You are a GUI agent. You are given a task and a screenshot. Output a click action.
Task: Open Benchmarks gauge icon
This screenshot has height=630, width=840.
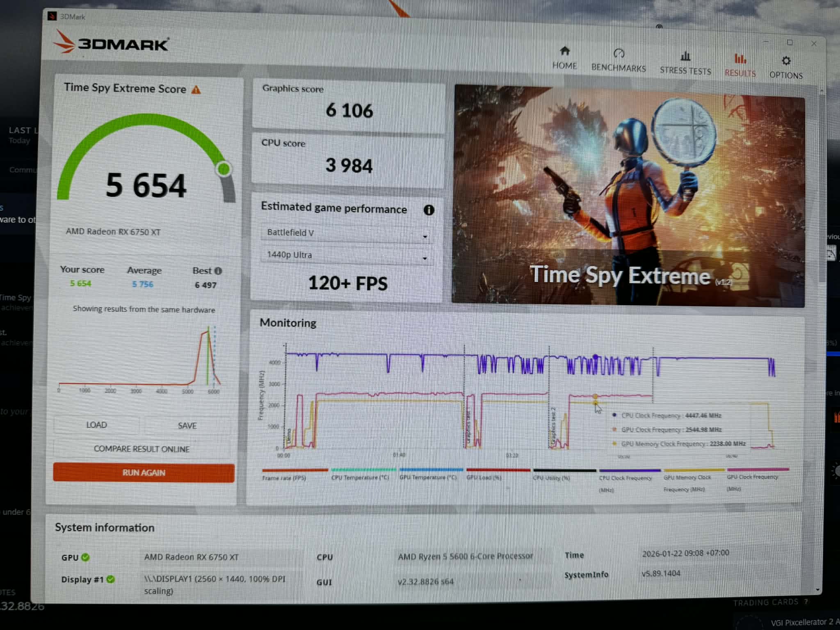[x=619, y=53]
